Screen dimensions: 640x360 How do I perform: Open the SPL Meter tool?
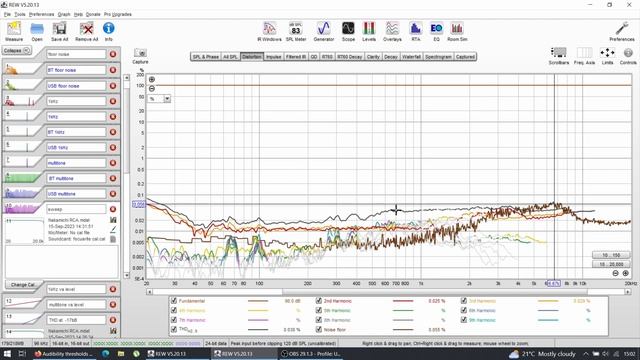pyautogui.click(x=296, y=31)
